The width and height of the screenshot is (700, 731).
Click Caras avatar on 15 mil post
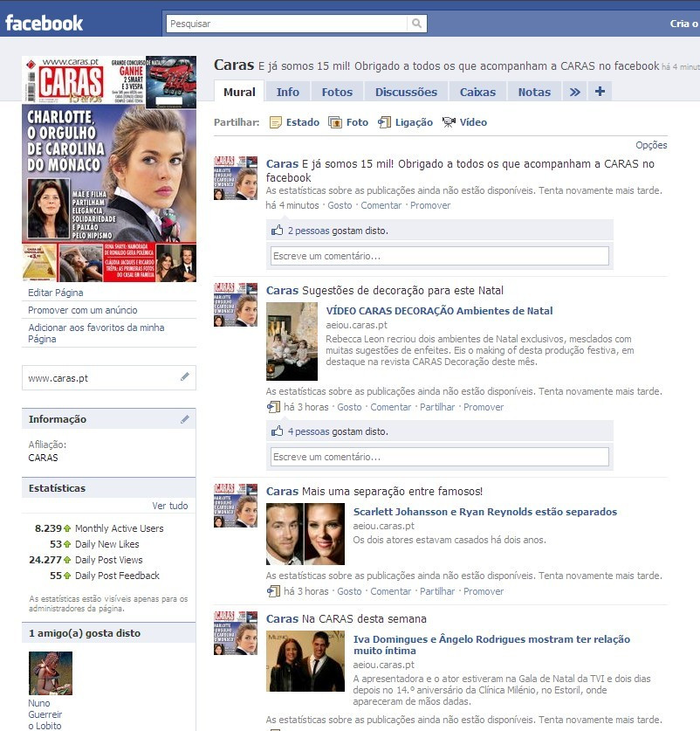[x=236, y=178]
